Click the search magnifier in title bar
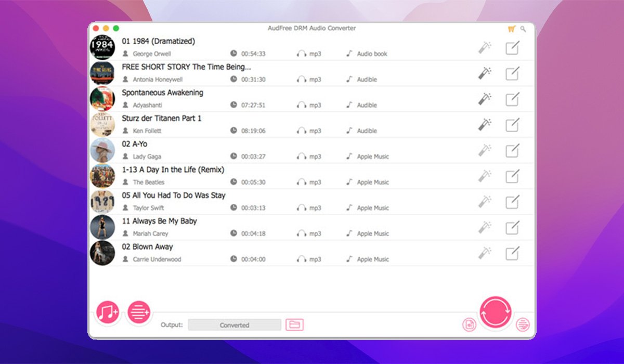The height and width of the screenshot is (364, 624). point(523,29)
